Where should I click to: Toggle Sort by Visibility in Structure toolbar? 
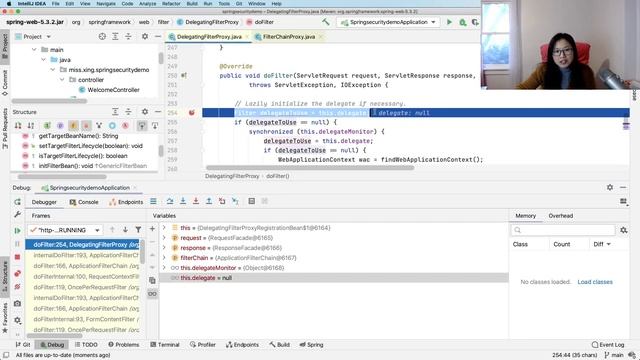tap(18, 126)
